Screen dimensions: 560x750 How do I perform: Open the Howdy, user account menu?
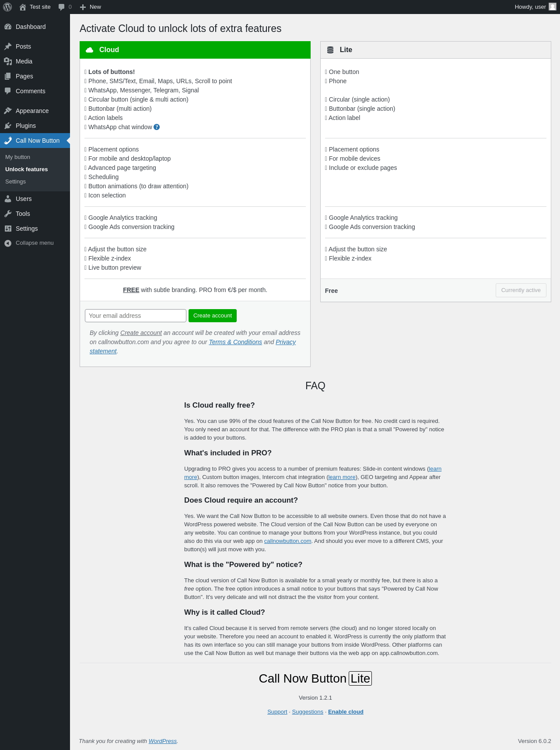tap(530, 7)
